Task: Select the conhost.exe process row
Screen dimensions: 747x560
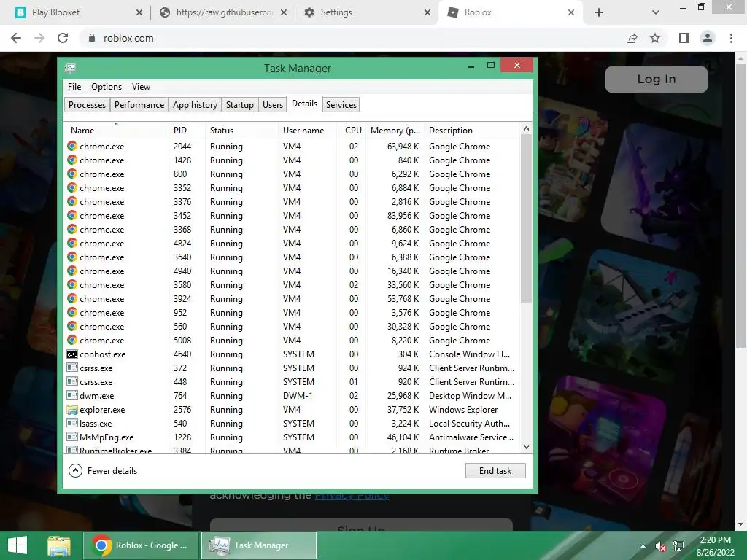Action: [292, 354]
